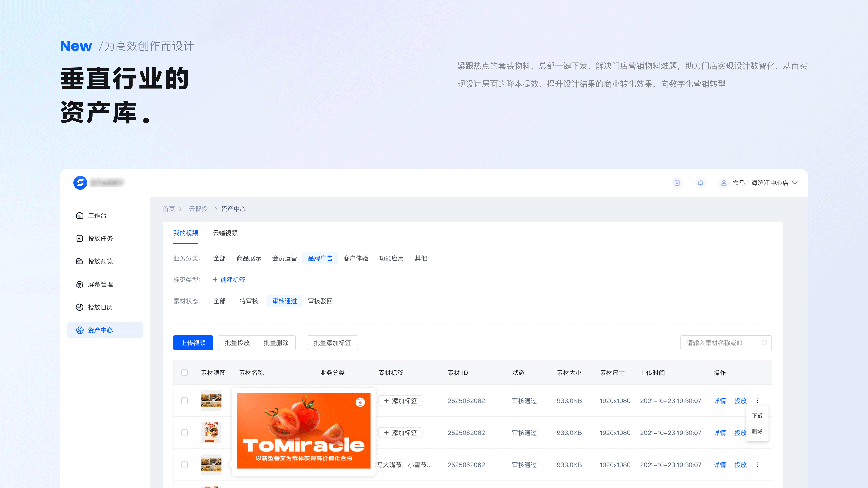Viewport: 868px width, 488px height.
Task: Expand the 盒马上海滨江中心店 account dropdown
Action: [765, 183]
